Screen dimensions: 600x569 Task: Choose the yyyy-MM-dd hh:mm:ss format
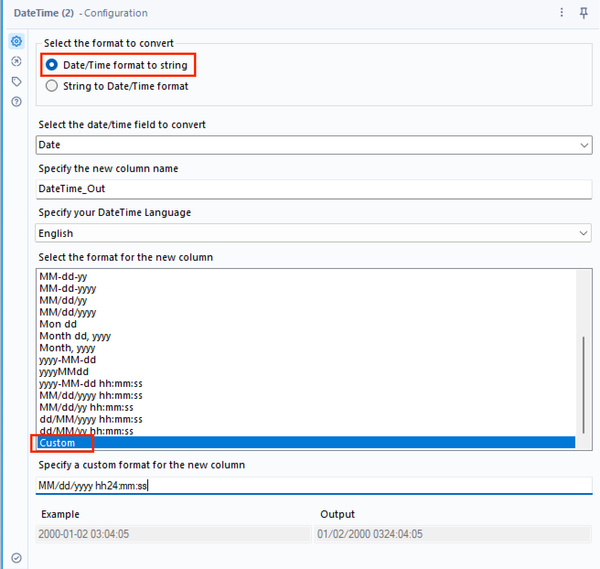306,383
